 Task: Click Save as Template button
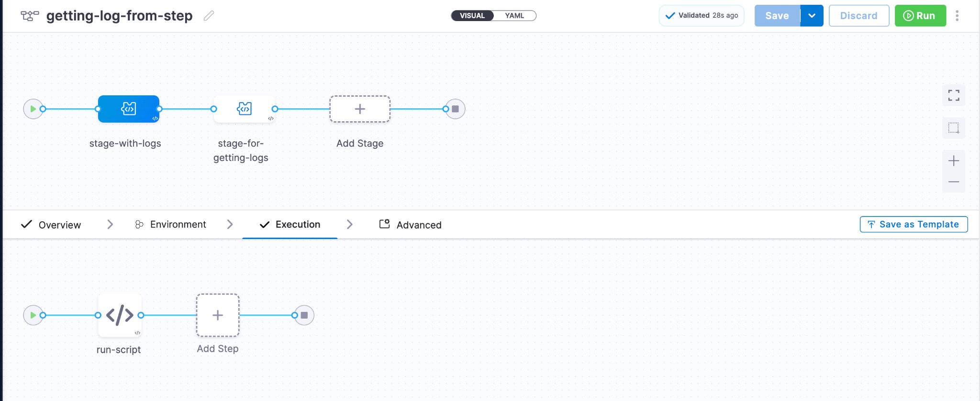pyautogui.click(x=913, y=224)
